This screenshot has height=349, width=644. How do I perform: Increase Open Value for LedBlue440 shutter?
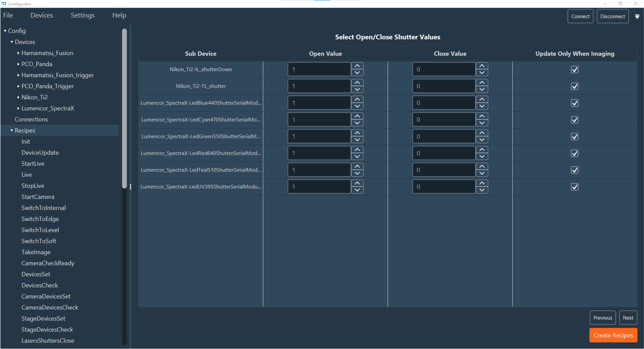pos(357,100)
